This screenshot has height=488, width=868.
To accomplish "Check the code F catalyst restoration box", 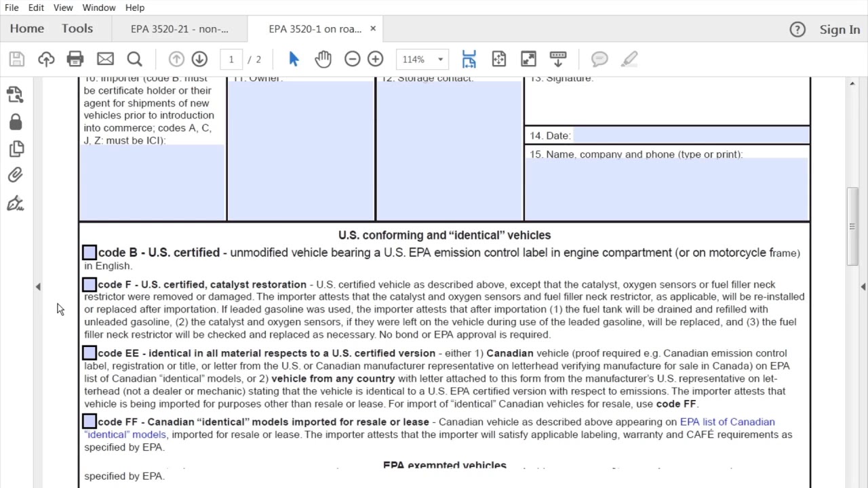I will point(90,285).
